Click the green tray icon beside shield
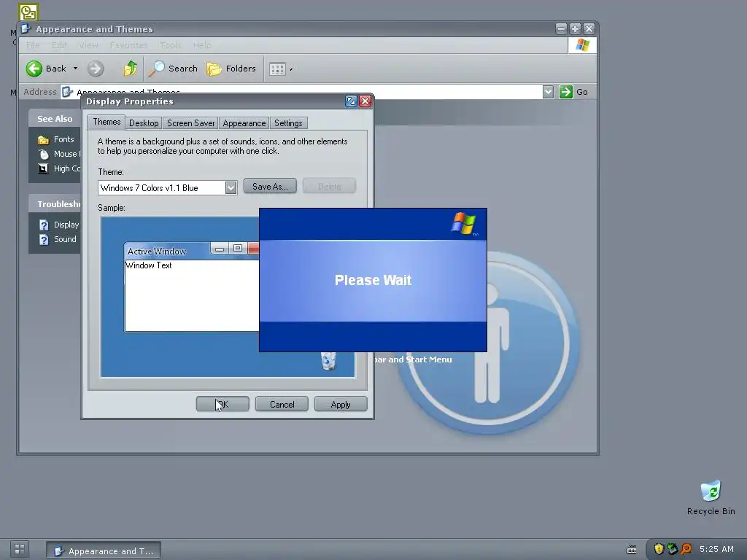The height and width of the screenshot is (560, 747). 673,549
